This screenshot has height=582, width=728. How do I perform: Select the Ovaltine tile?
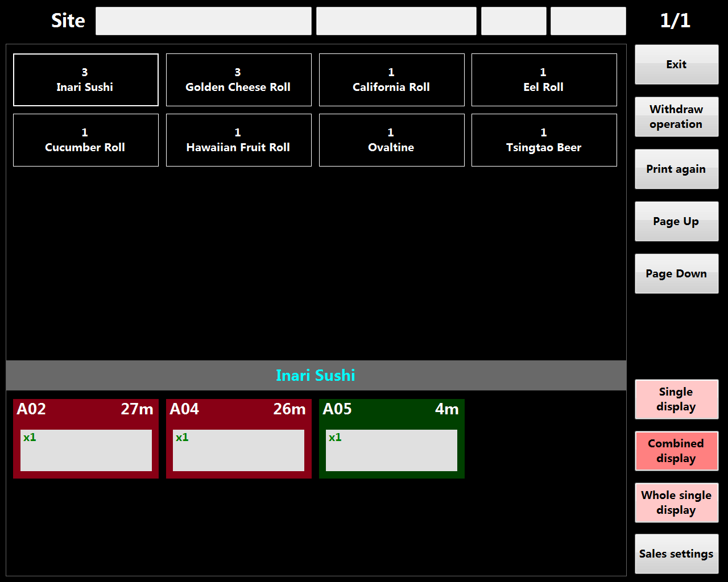pos(392,140)
